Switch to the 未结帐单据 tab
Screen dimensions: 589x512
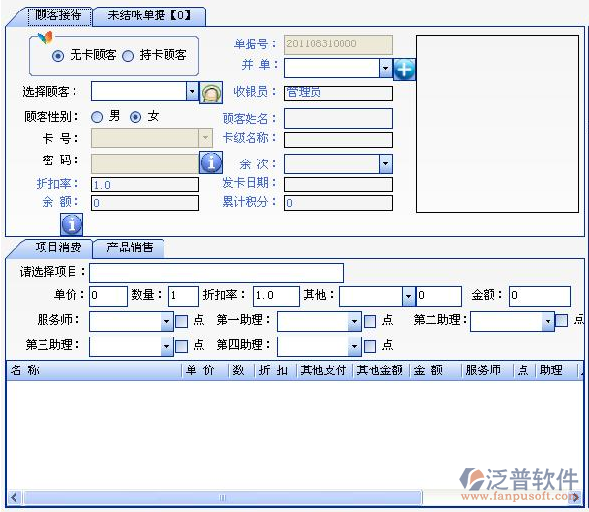click(x=149, y=16)
